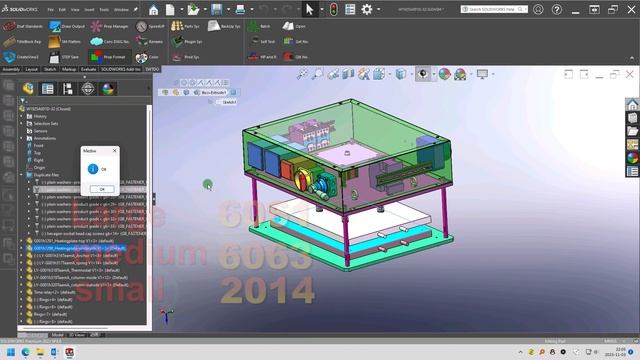Open Microsoft Edge from taskbar
640x360 pixels.
[25, 352]
